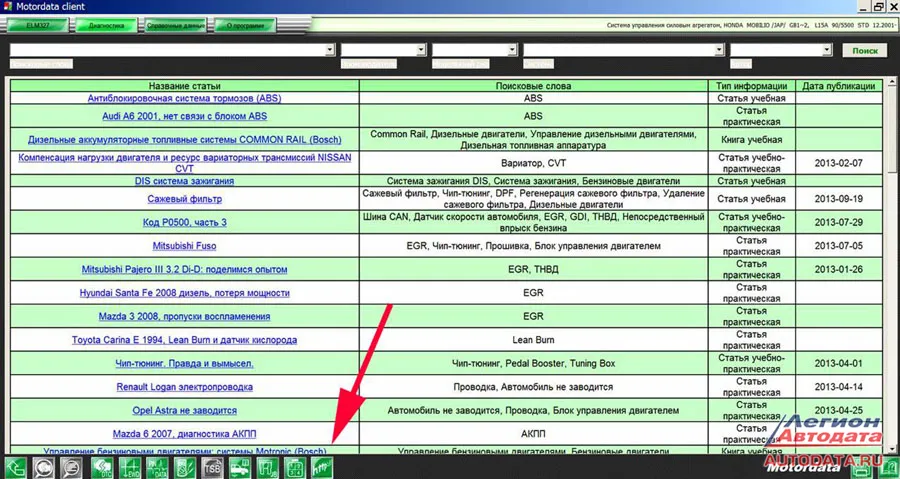
Task: Open Чип-тюнинг. Правда и вымысел link
Action: pos(184,364)
